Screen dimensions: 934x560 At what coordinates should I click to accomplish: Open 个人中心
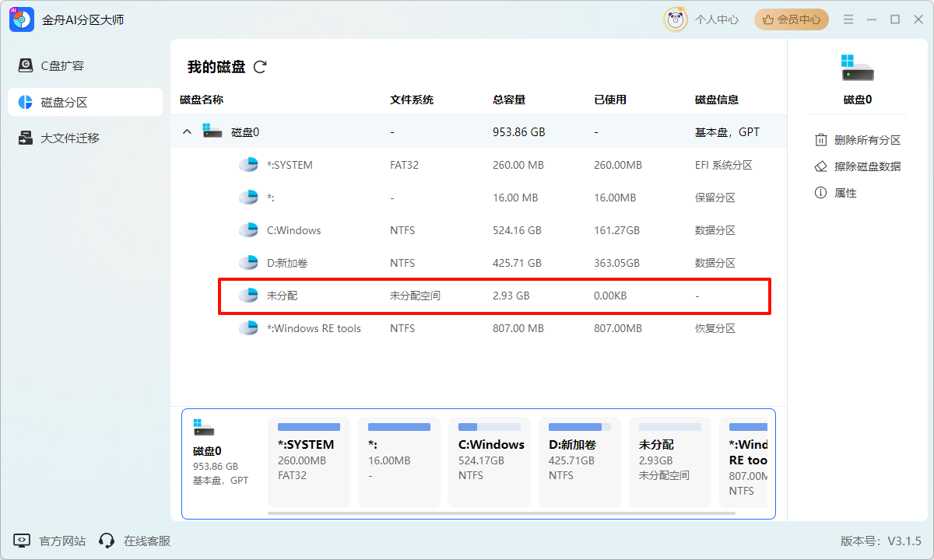point(717,19)
